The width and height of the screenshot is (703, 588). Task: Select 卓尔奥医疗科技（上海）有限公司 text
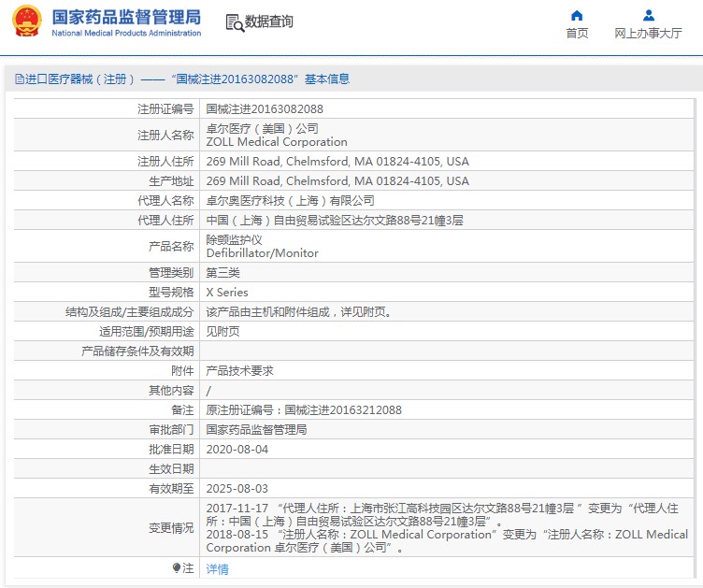point(290,201)
